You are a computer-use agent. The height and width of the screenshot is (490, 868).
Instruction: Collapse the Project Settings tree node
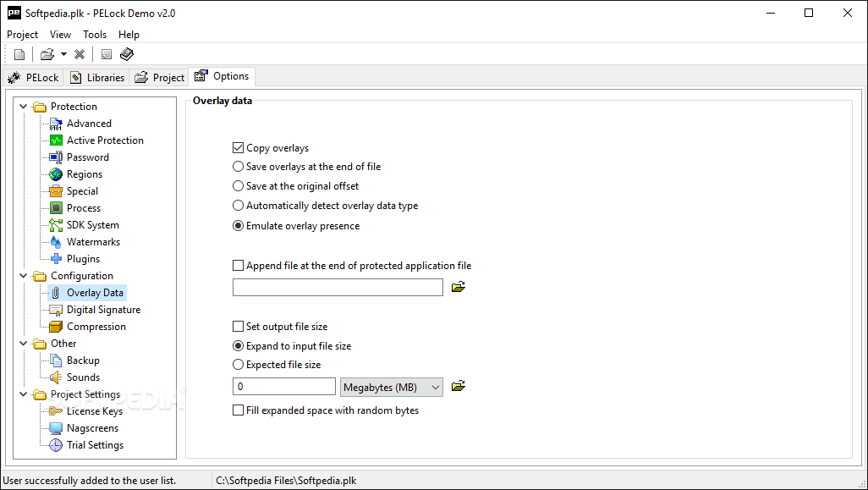tap(23, 394)
